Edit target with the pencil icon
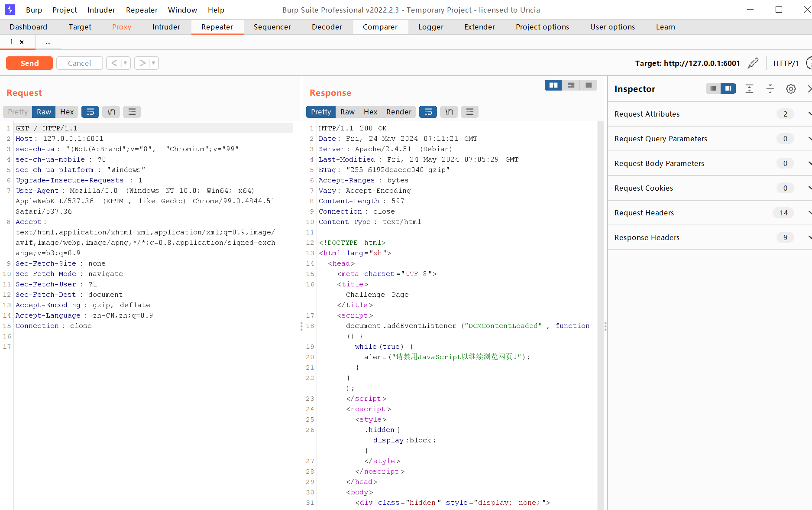 pos(753,63)
